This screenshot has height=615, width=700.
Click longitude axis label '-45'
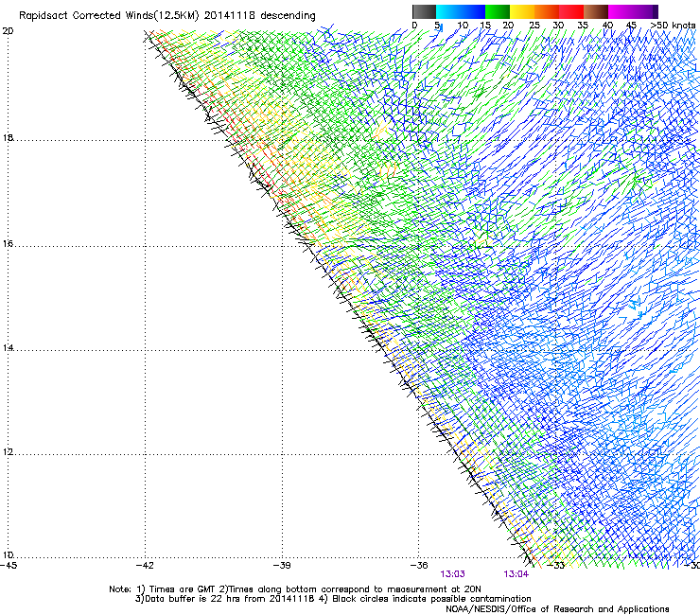[8, 566]
